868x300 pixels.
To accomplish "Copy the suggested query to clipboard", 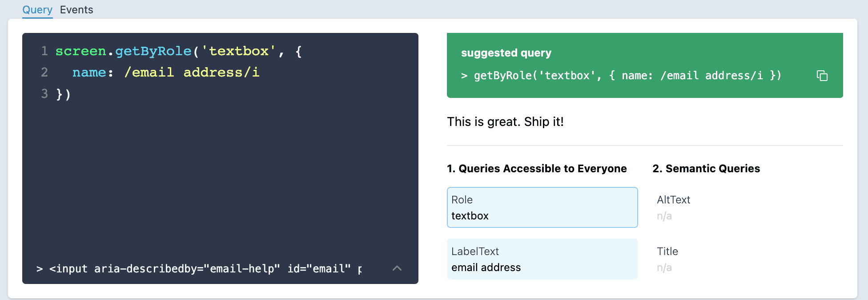I will 822,76.
